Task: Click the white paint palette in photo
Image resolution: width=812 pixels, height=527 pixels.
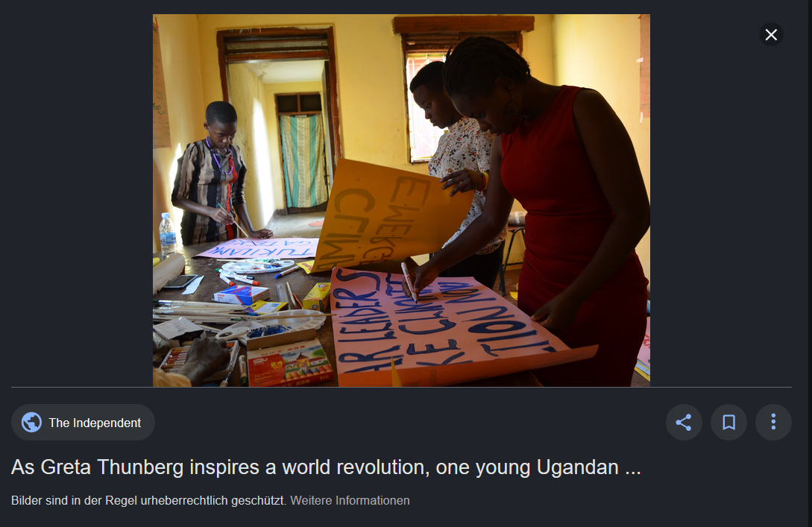Action: pos(257,266)
